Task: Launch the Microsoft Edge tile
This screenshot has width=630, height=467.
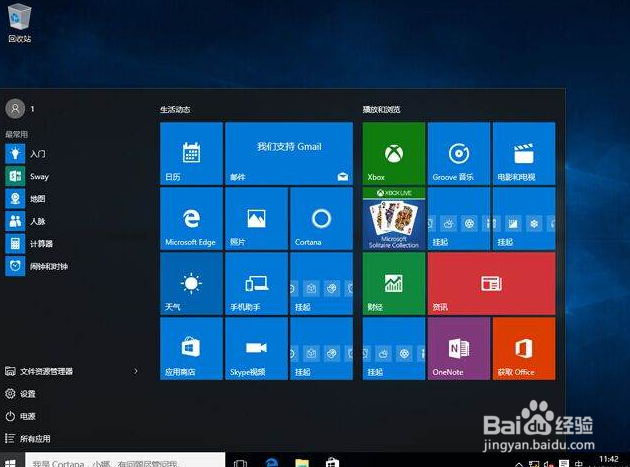Action: point(191,219)
